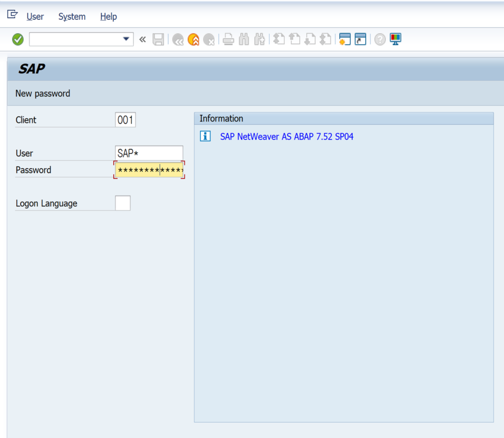Click the Print icon
504x438 pixels.
click(x=228, y=39)
